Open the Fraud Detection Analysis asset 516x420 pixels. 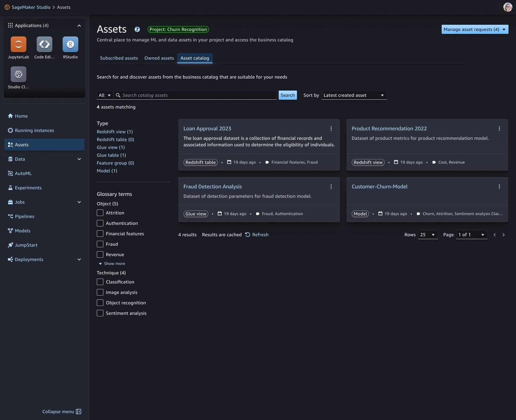click(x=213, y=187)
